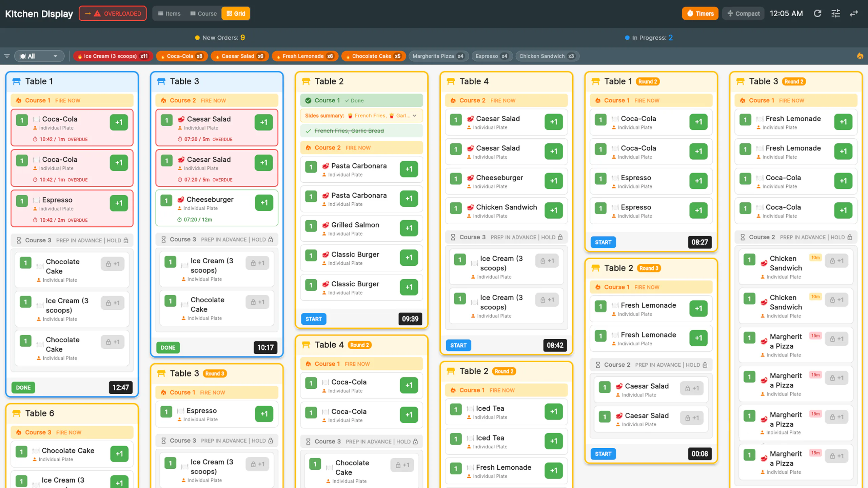
Task: Click the Table 2 Round 3 table icon
Action: (x=596, y=268)
